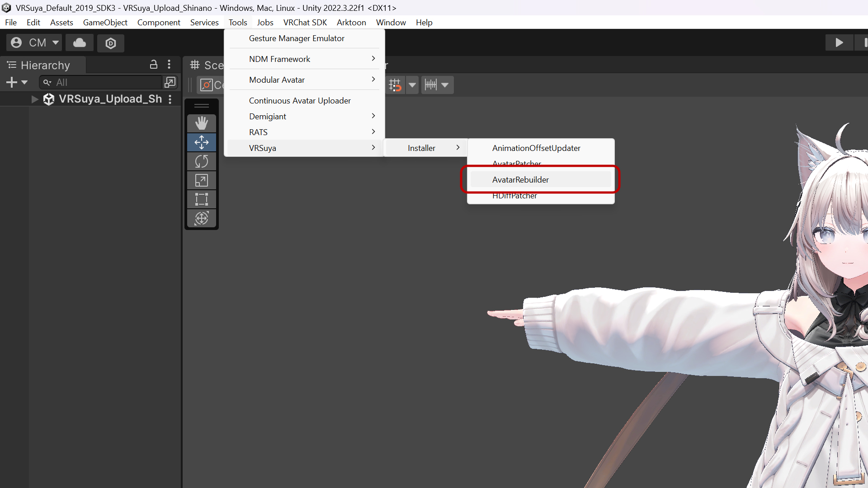The width and height of the screenshot is (868, 488).
Task: Click the Unity logo in title bar
Action: coord(6,8)
